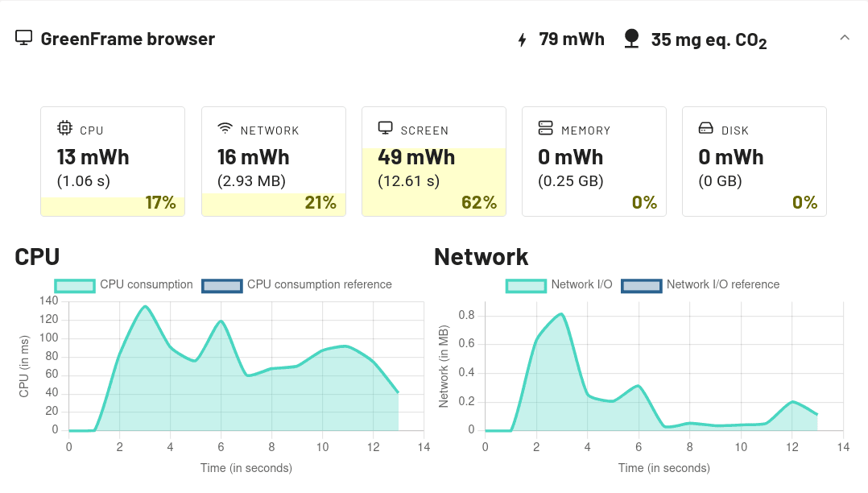Click the Network I/O reference color swatch
Screen dimensions: 868x493
pos(641,285)
